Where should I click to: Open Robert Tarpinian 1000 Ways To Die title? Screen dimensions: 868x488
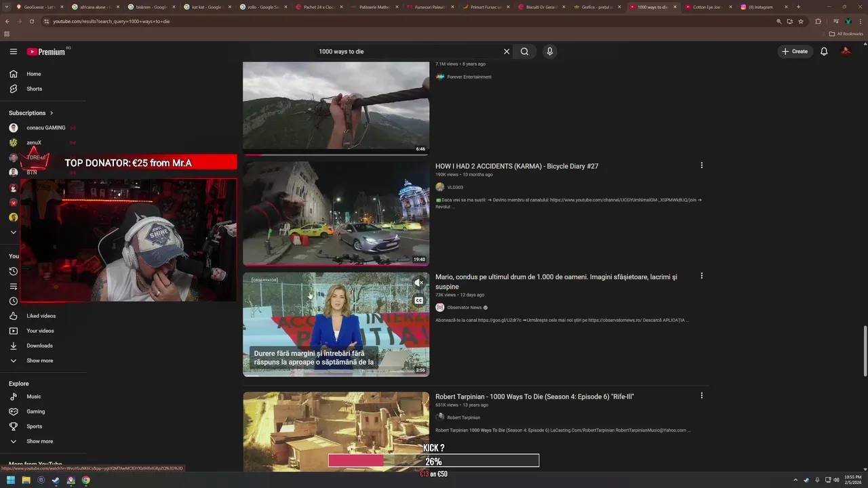click(x=534, y=396)
